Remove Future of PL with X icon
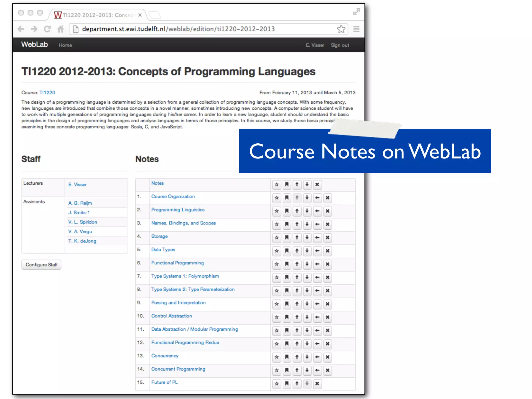The height and width of the screenshot is (399, 532). click(317, 384)
